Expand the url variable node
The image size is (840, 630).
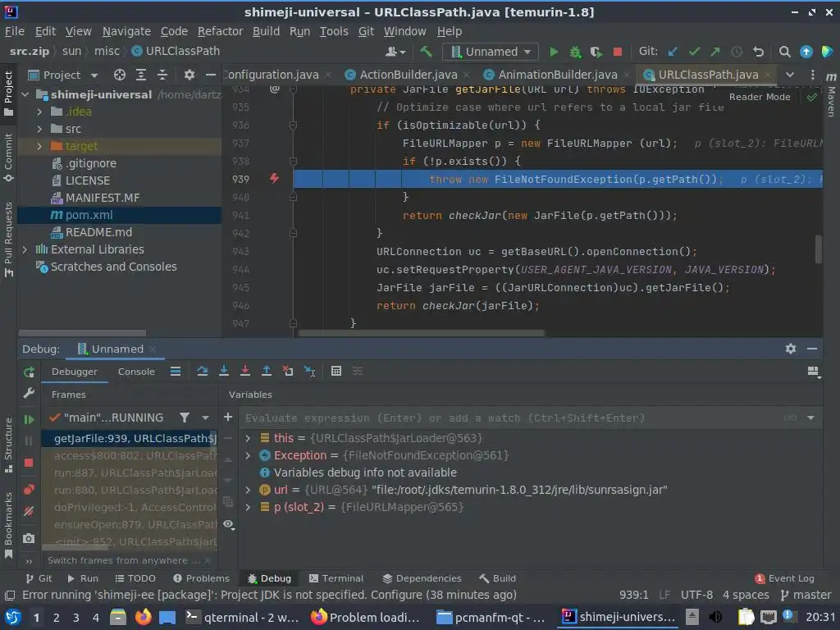tap(248, 490)
